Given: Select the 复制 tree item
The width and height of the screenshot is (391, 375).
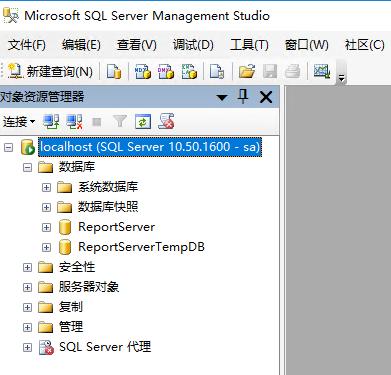Looking at the screenshot, I should coord(71,307).
